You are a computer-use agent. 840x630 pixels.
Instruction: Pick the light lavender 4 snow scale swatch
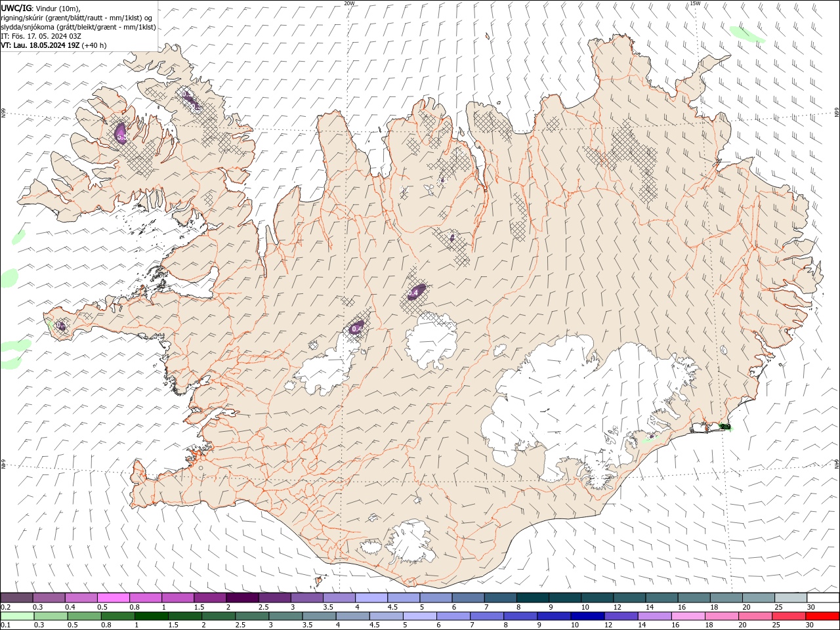371,598
